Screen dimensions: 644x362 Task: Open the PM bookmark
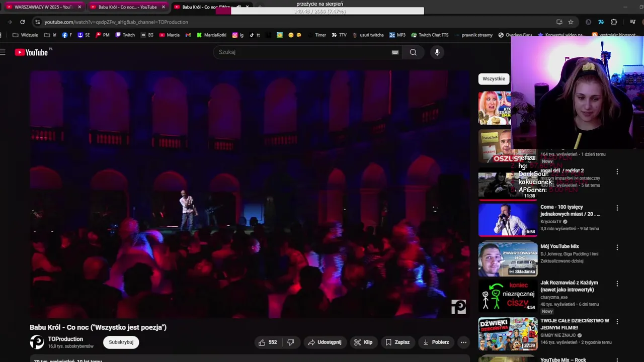point(103,35)
